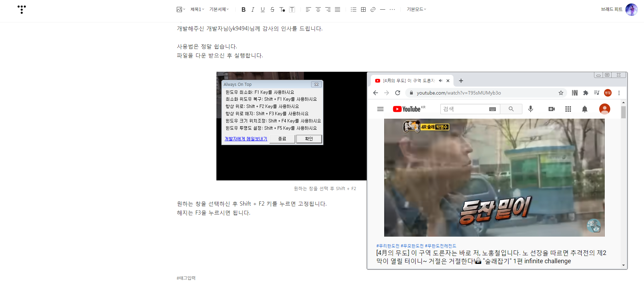Screen dimensions: 644x297
Task: Open YouTube notifications bell
Action: (x=585, y=109)
